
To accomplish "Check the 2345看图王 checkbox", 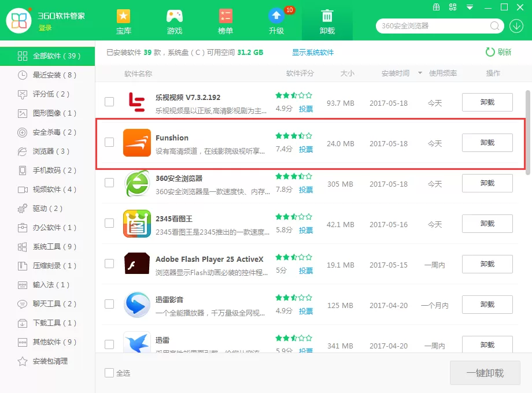I will coord(109,223).
